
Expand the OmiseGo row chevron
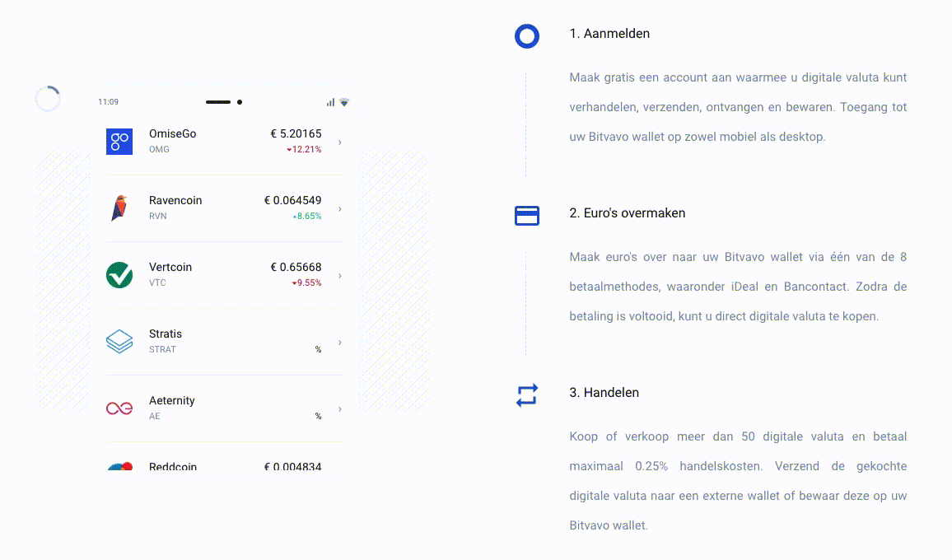pos(339,142)
